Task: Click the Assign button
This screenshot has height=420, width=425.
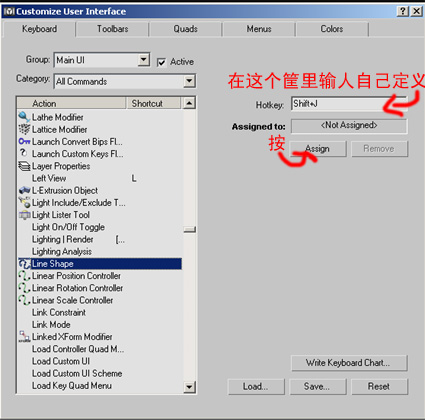Action: click(318, 149)
